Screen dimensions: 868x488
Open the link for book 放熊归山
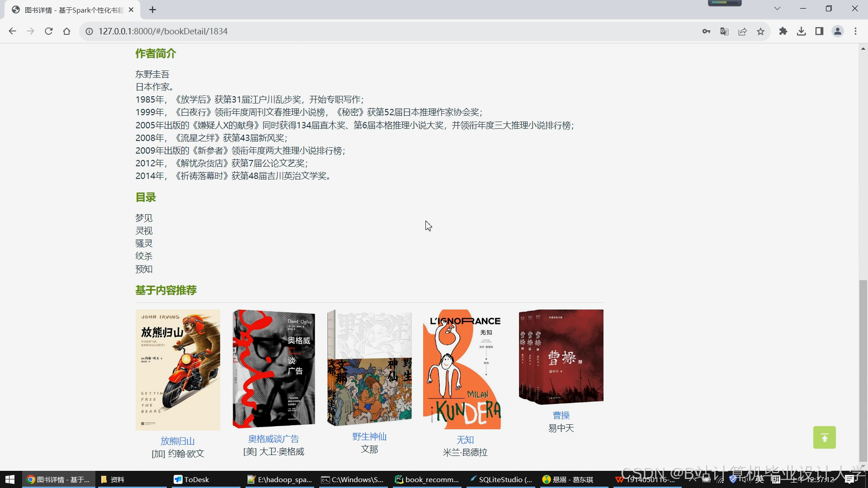point(177,441)
